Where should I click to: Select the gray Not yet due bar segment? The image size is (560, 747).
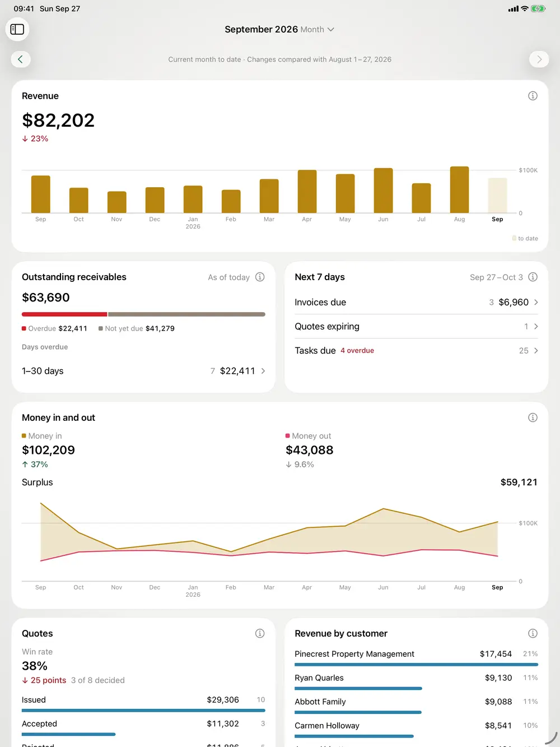(x=186, y=314)
